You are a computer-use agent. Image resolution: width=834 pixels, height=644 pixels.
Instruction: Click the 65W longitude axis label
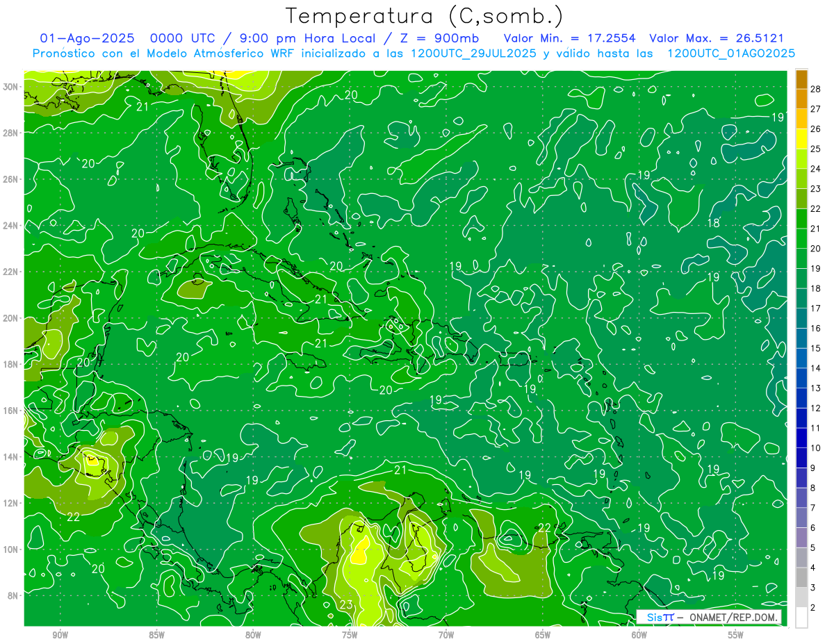543,635
